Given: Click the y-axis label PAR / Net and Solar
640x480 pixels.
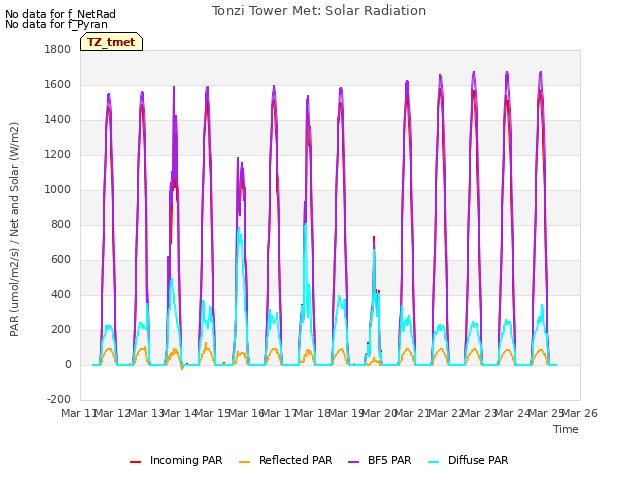Looking at the screenshot, I should (x=14, y=229).
